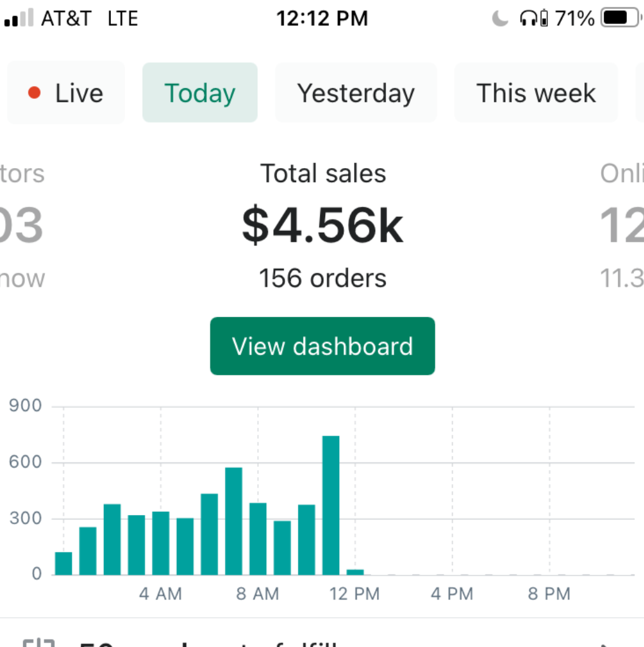
Task: Tap the Do Not Disturb moon icon
Action: pos(500,18)
